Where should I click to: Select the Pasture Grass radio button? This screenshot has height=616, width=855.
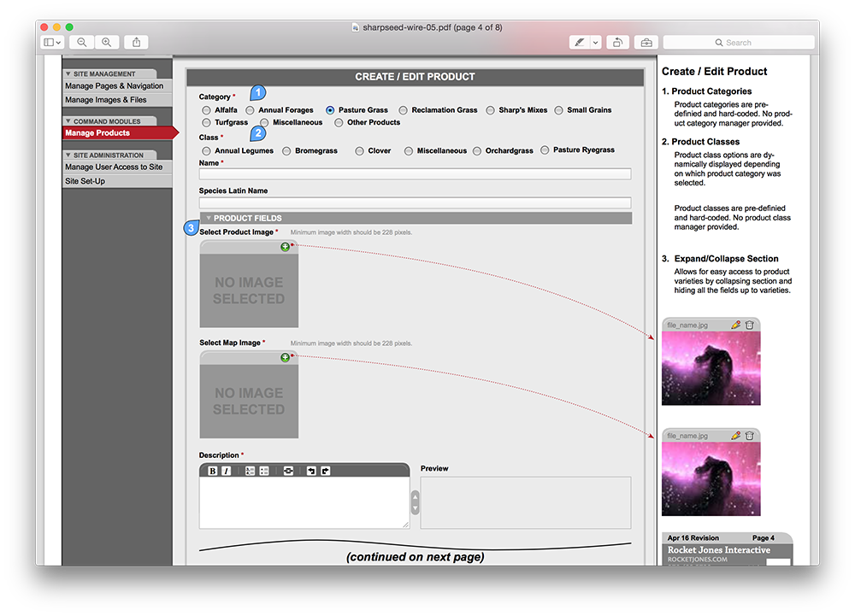[330, 110]
